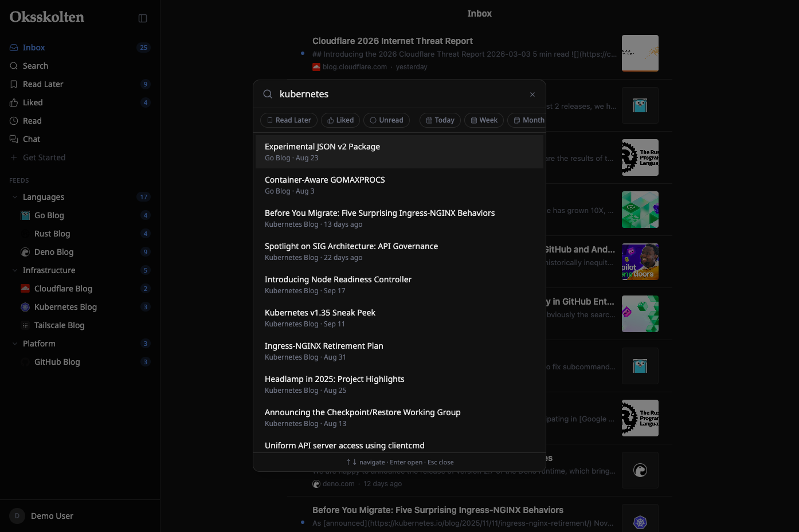Open the Go Blog feed icon
The image size is (799, 532).
pyautogui.click(x=25, y=215)
